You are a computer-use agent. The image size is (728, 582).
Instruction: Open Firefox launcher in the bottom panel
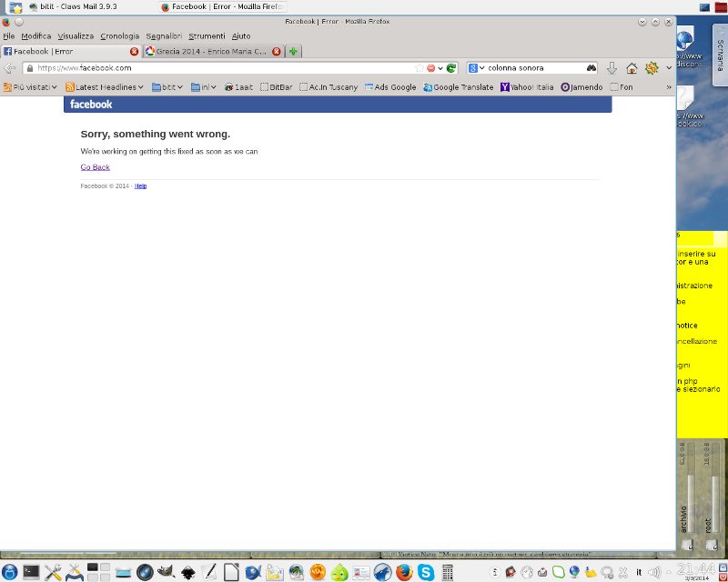pos(404,572)
